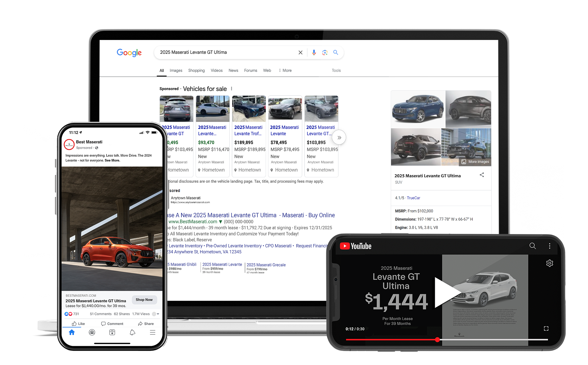This screenshot has width=588, height=365.
Task: Comment on the Best Maserati post
Action: 112,324
